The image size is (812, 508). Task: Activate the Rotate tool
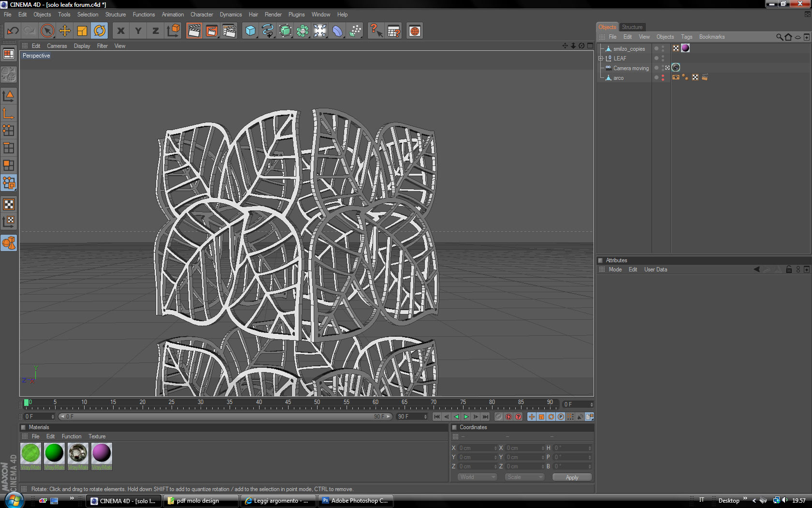[x=100, y=31]
